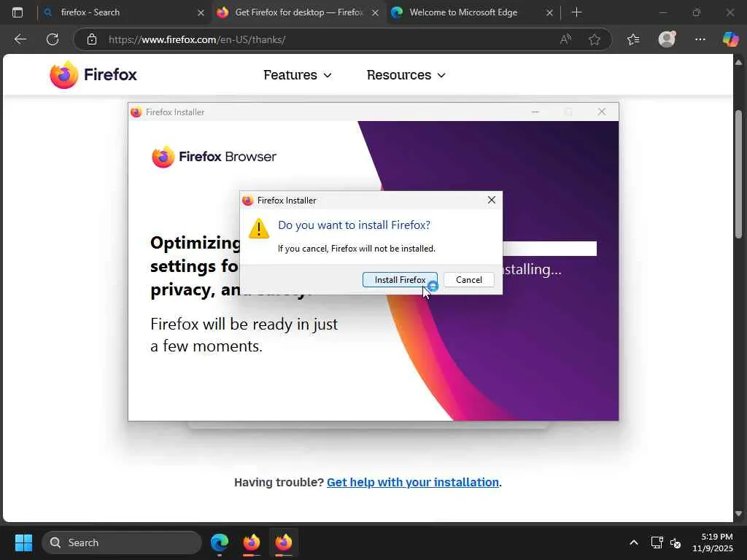Click the taskbar Search box
Viewport: 747px width, 560px height.
122,542
